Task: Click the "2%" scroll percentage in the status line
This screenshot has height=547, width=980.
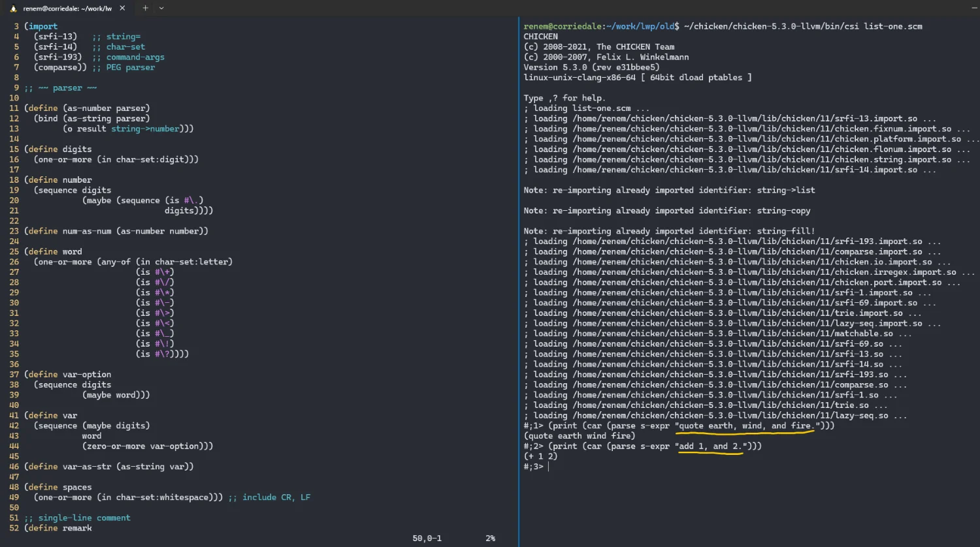Action: point(490,539)
